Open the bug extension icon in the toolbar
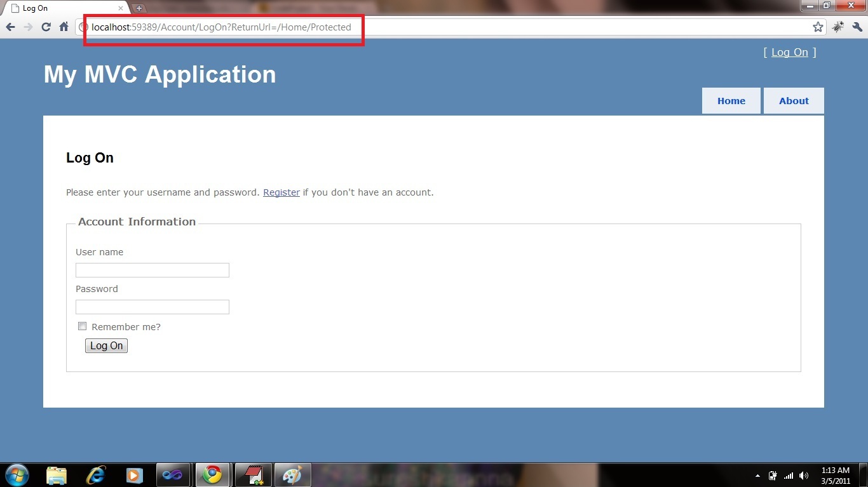This screenshot has height=487, width=868. point(838,27)
